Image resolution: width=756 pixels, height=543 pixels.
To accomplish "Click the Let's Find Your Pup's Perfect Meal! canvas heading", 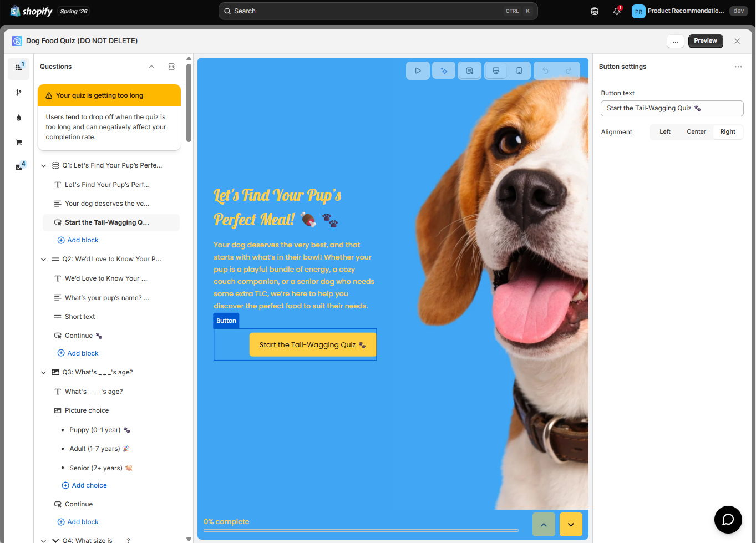I will pos(277,207).
